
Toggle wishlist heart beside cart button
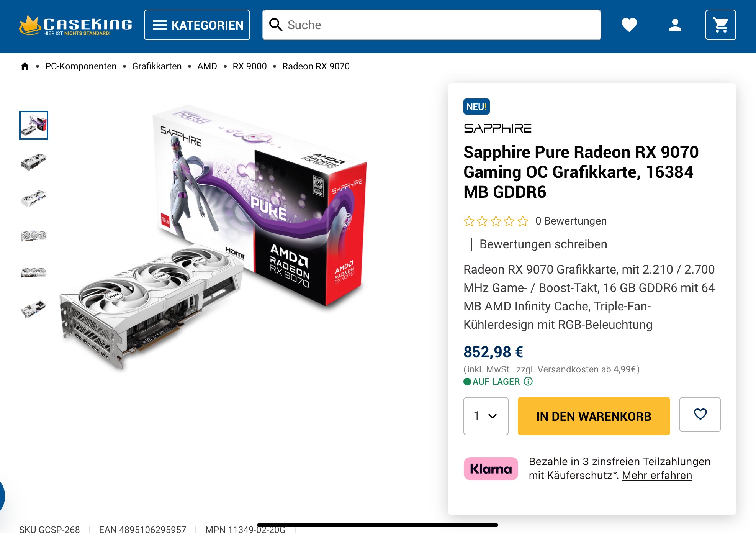700,415
